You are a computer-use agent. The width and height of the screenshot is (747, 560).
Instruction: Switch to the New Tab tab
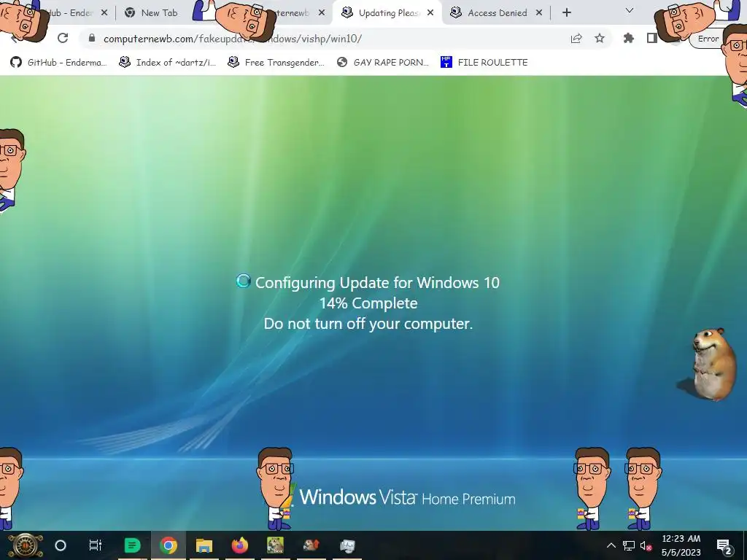tap(152, 13)
